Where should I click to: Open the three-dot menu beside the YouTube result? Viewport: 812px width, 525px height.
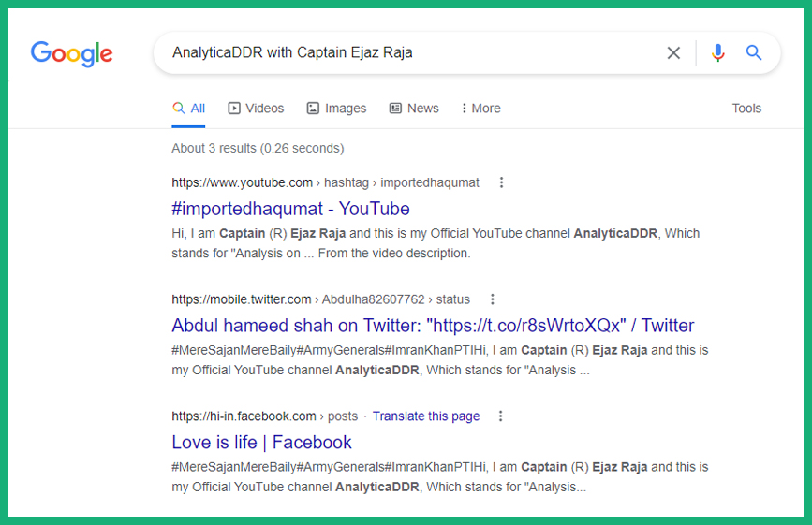point(501,182)
